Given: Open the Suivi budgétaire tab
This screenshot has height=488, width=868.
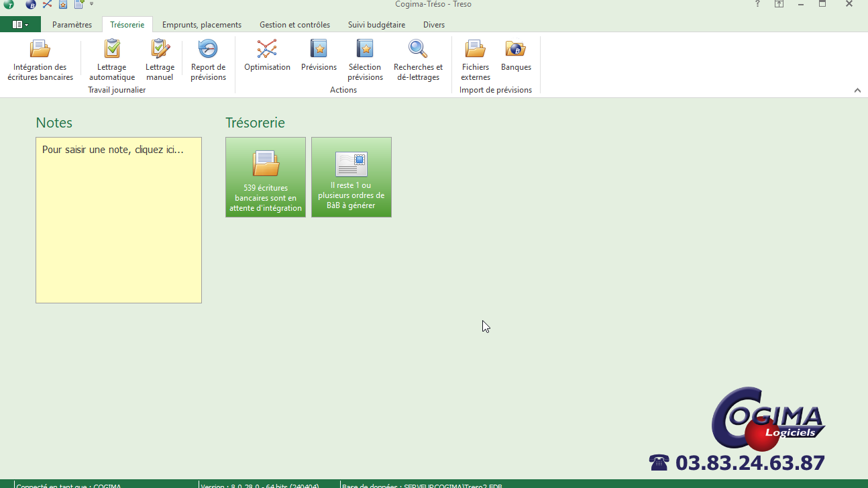Looking at the screenshot, I should pos(376,25).
